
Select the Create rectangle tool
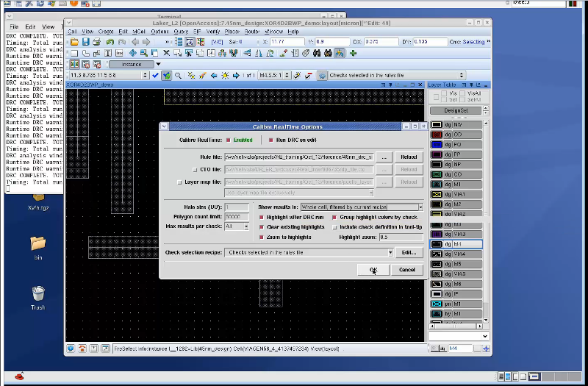click(74, 53)
